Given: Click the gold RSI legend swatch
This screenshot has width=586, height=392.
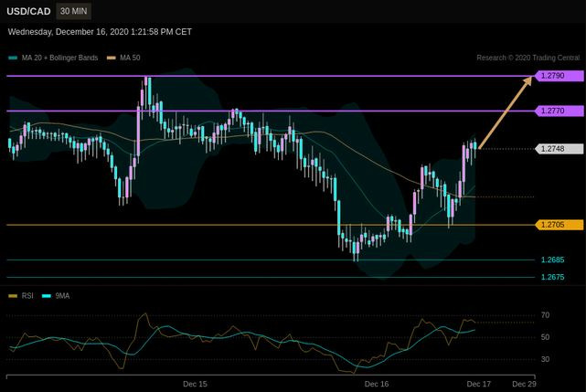Looking at the screenshot, I should tap(13, 296).
